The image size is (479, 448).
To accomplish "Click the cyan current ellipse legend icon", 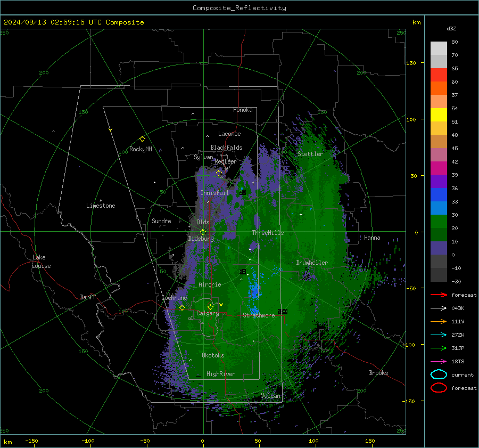I will point(439,374).
